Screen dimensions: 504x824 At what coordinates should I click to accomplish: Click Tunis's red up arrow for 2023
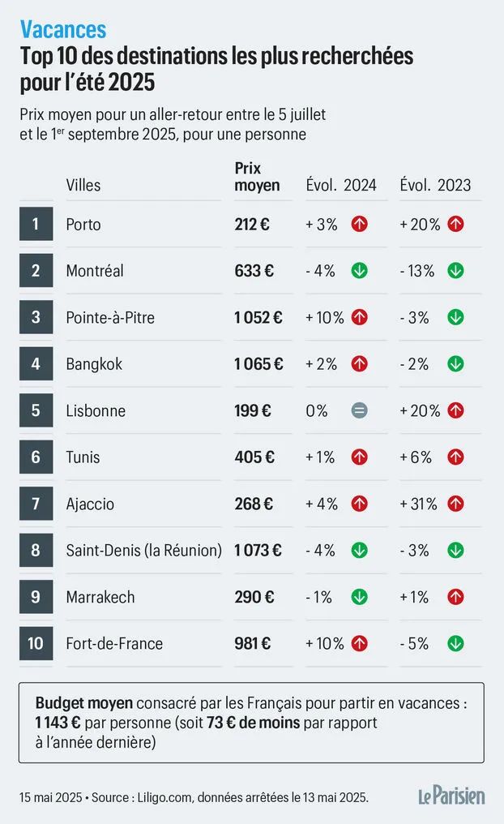(455, 457)
